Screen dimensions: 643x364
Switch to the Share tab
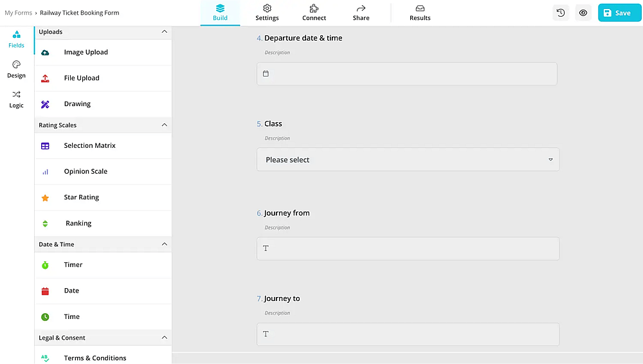[361, 13]
